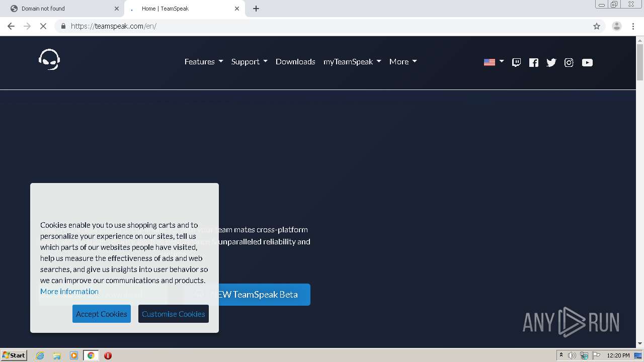644x362 pixels.
Task: Launch Internet Explorer from taskbar
Action: click(40, 355)
